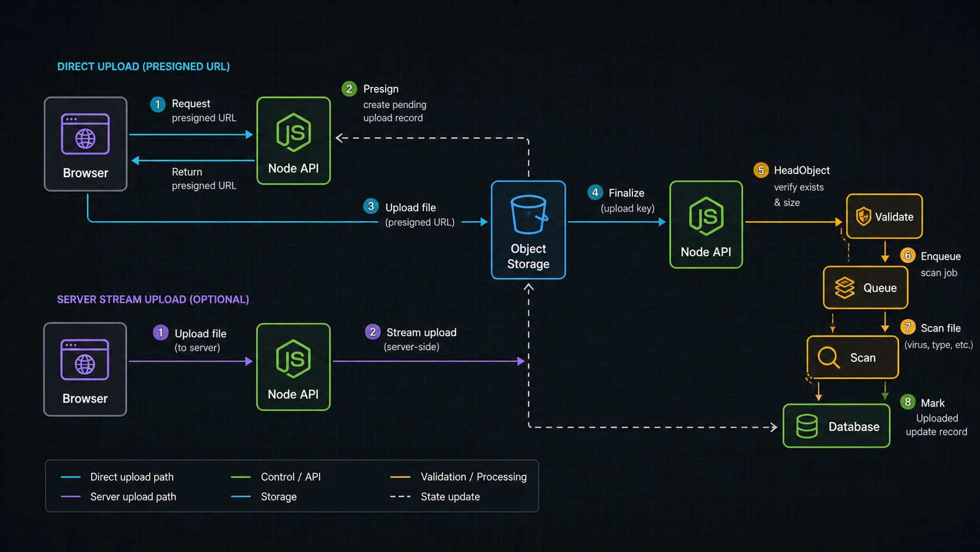Click the "Validation / Processing" legend entry
980x552 pixels.
474,477
